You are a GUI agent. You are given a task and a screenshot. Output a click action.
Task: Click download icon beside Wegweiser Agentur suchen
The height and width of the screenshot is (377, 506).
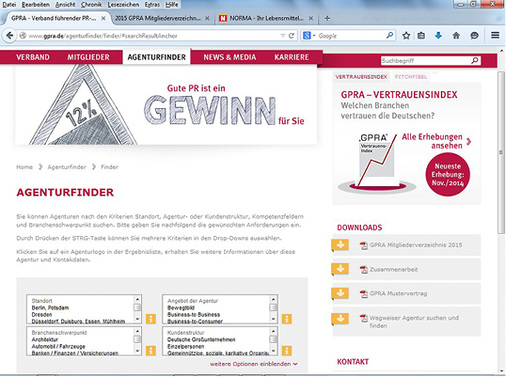point(340,319)
